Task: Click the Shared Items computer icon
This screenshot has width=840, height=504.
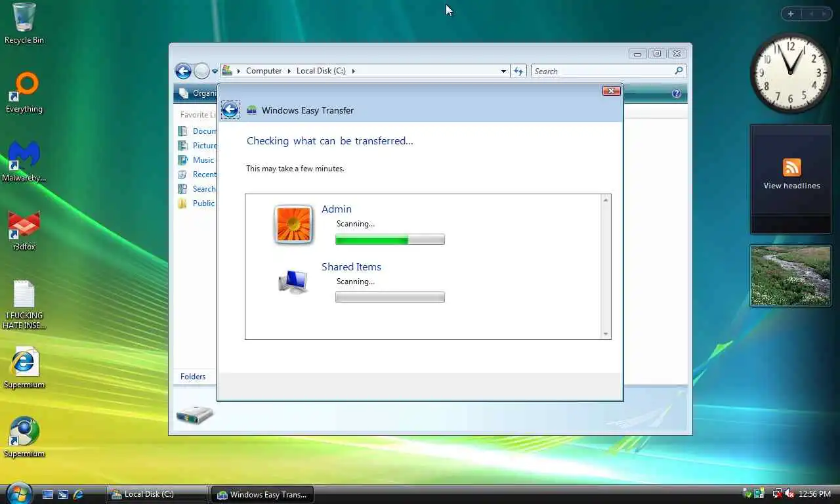Action: (x=293, y=282)
